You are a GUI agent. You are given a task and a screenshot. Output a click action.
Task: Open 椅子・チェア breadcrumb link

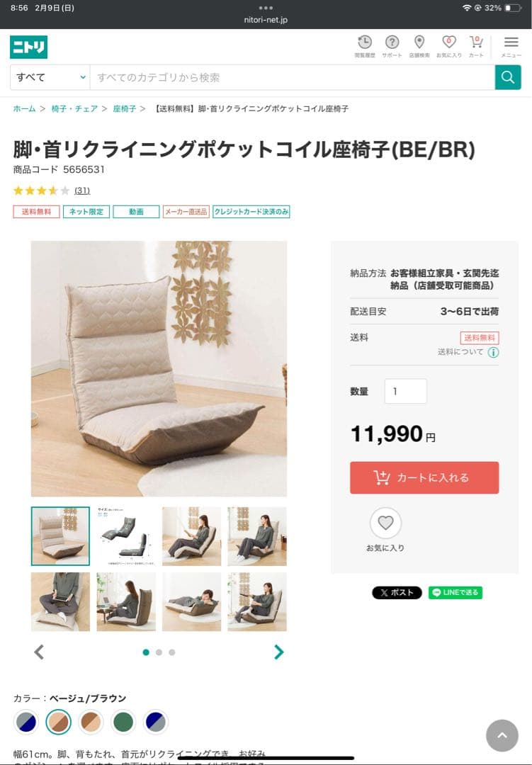pos(74,109)
